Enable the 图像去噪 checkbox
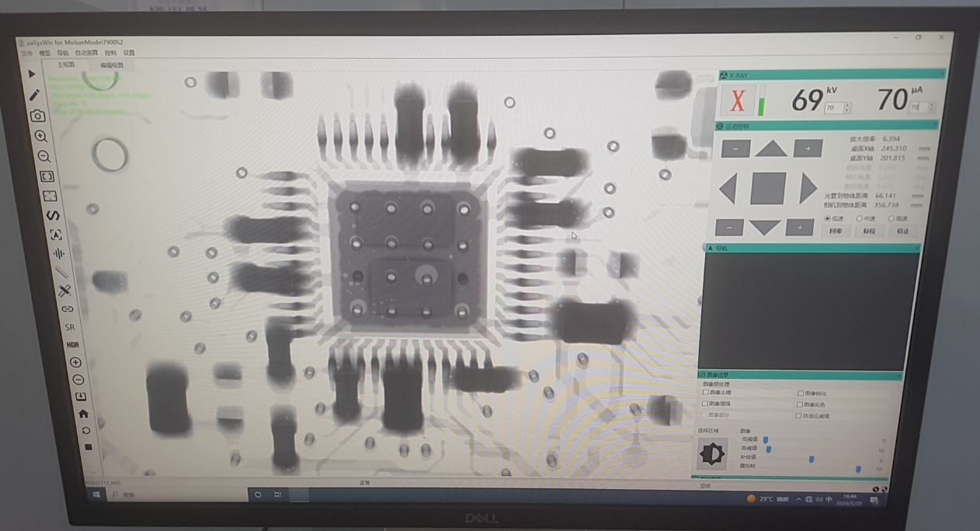 pos(705,393)
